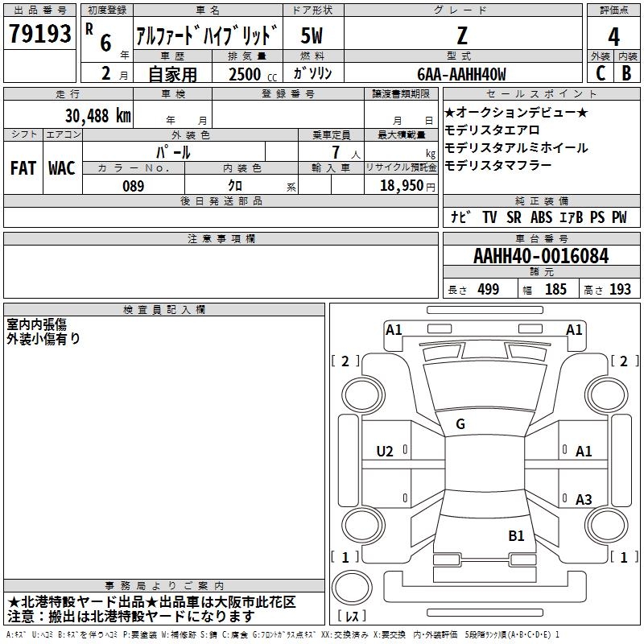Click the width value 185
The image size is (644, 644).
(x=555, y=289)
